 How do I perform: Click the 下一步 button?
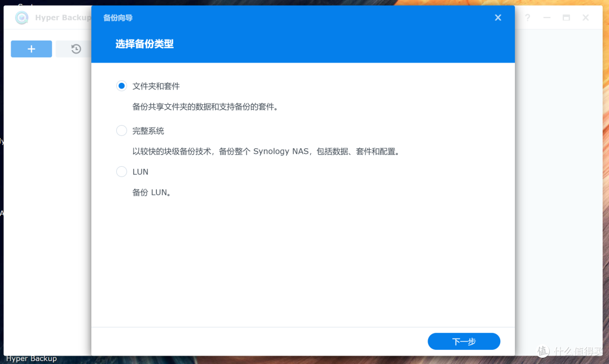[x=464, y=341]
